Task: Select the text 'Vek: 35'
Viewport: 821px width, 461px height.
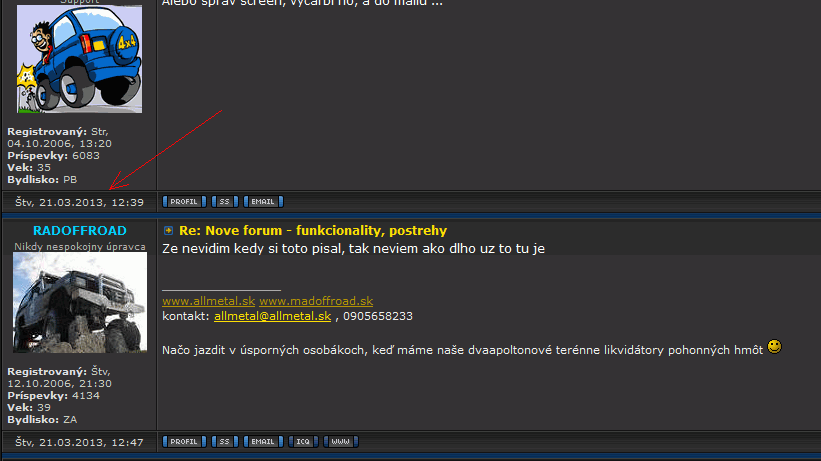Action: click(x=29, y=168)
